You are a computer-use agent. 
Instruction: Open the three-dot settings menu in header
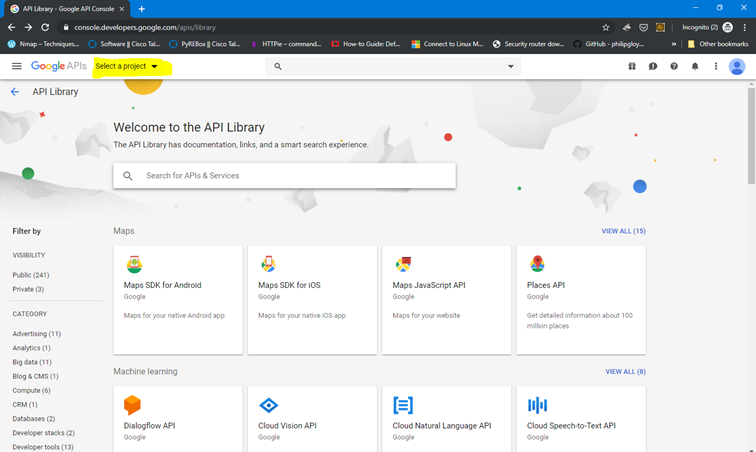pos(716,66)
